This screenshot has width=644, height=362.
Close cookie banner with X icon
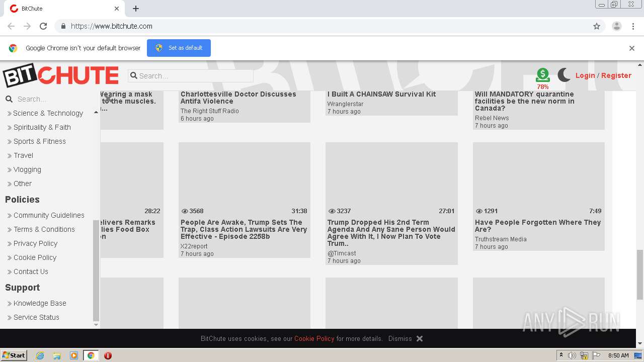[x=420, y=339]
